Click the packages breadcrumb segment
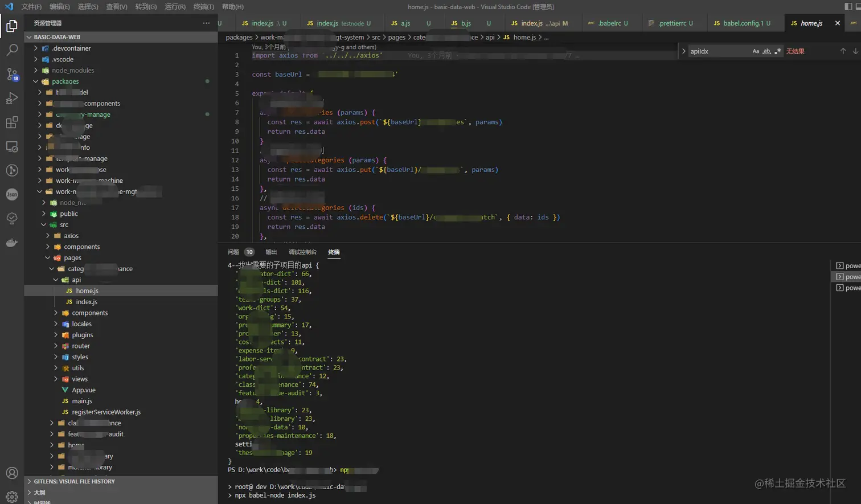Screen dimensions: 861x504 click(239, 38)
